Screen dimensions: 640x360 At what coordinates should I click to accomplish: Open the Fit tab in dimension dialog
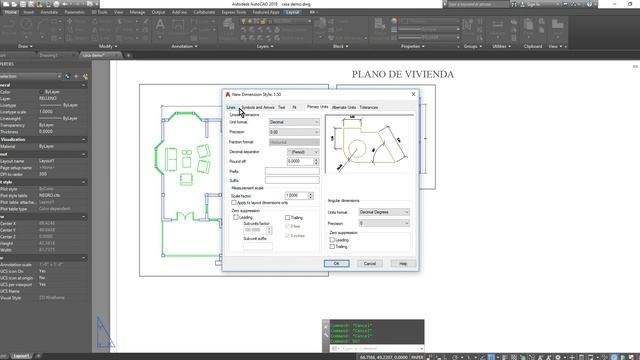(294, 107)
